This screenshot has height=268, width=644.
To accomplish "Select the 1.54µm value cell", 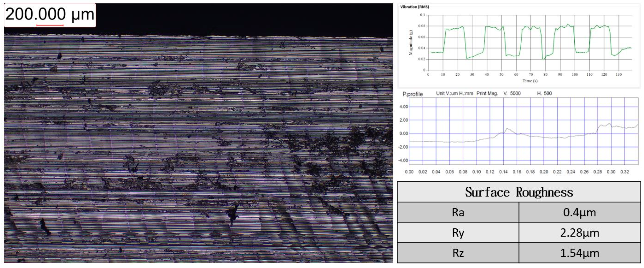I will [x=580, y=253].
